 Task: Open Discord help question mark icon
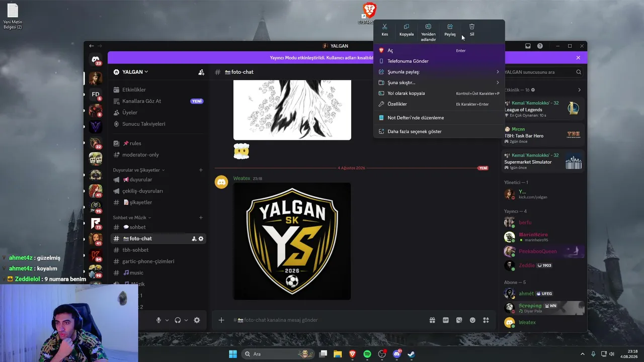click(x=540, y=46)
